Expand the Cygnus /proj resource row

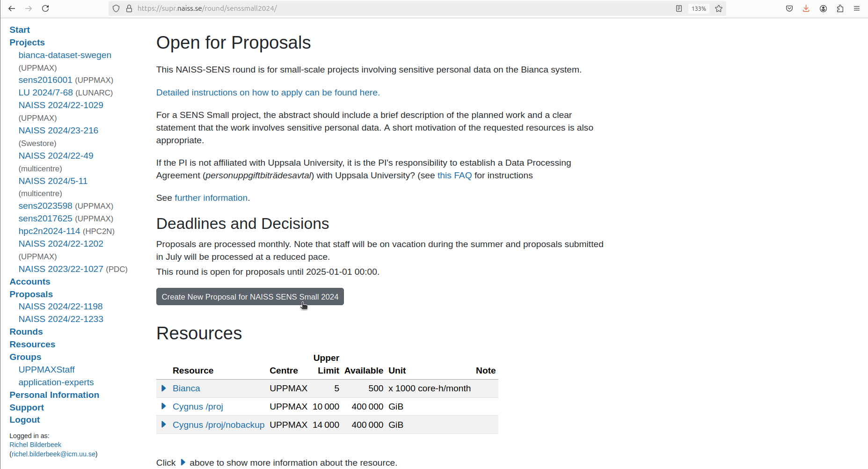pos(163,406)
